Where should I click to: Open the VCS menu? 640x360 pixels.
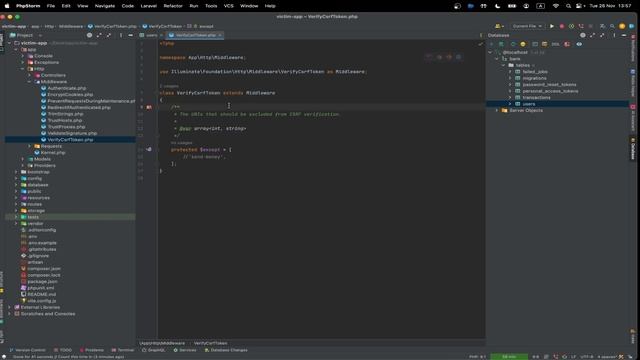tap(229, 6)
